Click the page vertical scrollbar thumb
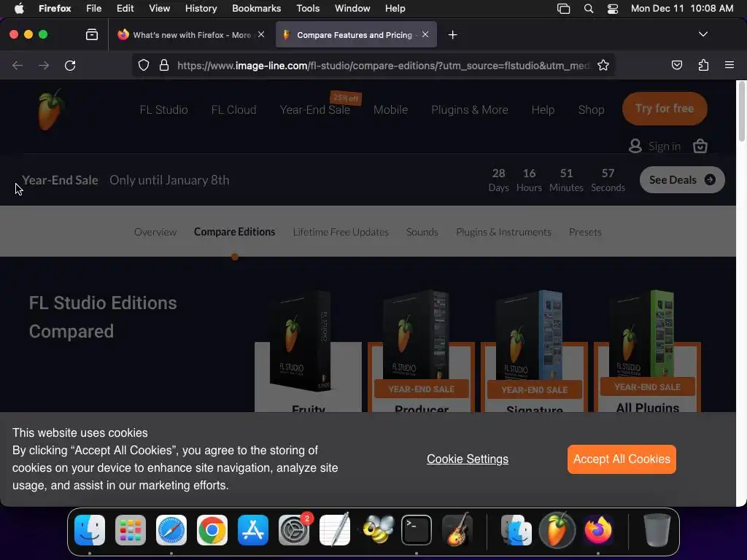This screenshot has height=560, width=747. (x=741, y=111)
